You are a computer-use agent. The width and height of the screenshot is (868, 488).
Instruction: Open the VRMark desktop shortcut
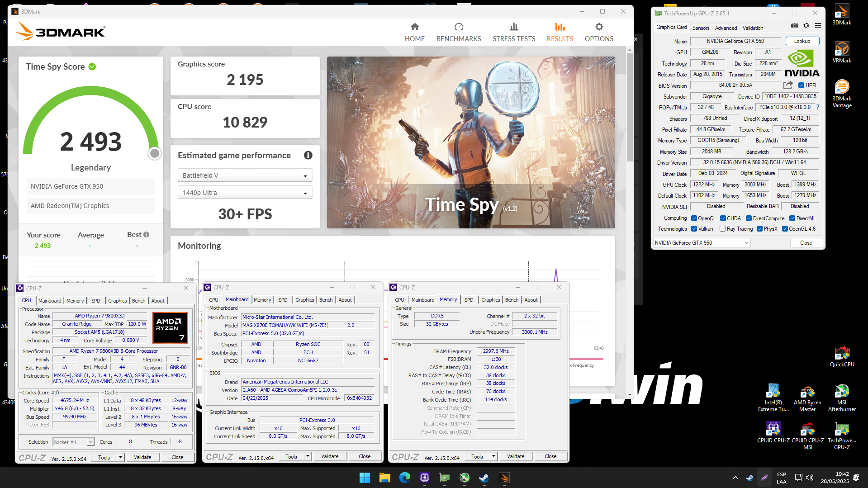point(842,52)
